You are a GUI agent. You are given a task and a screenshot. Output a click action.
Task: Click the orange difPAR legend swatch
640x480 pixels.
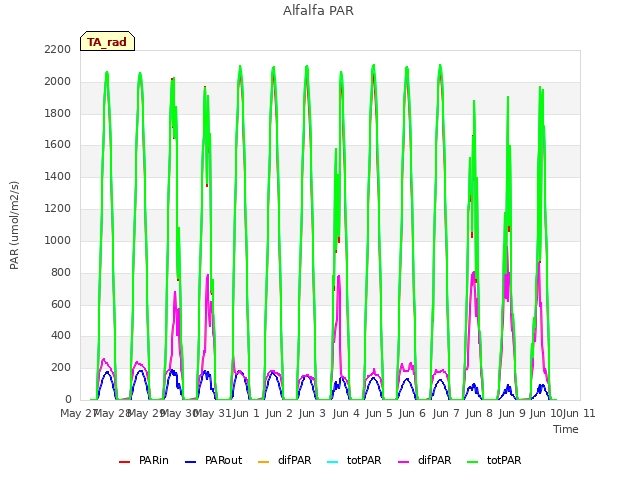coord(264,462)
